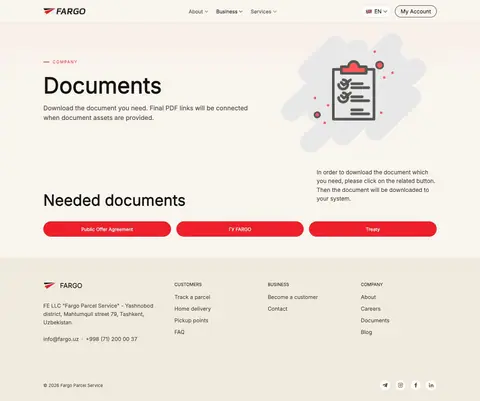Image resolution: width=480 pixels, height=401 pixels.
Task: Open the Telegram social icon
Action: [x=385, y=385]
